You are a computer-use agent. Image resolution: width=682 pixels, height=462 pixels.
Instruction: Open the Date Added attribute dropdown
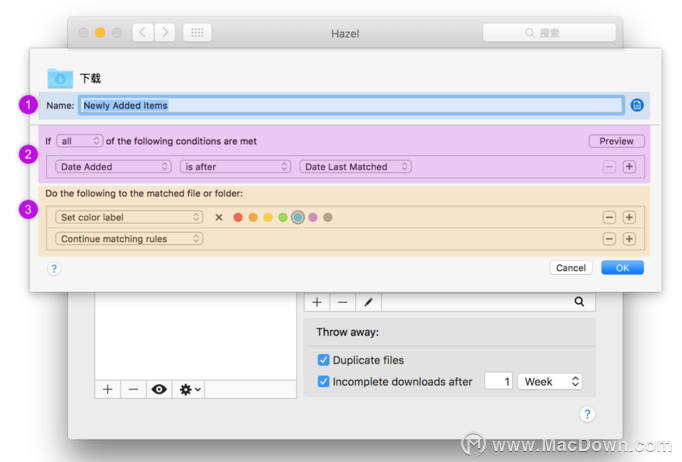point(113,167)
